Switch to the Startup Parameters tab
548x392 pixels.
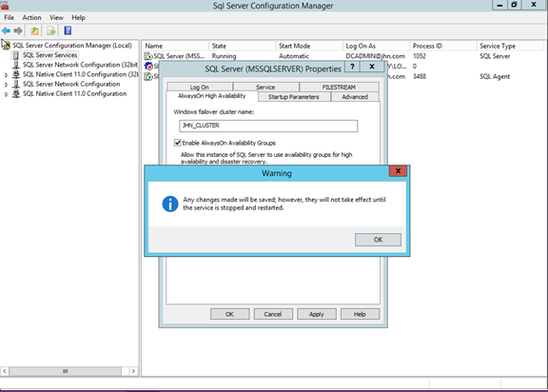(x=294, y=97)
